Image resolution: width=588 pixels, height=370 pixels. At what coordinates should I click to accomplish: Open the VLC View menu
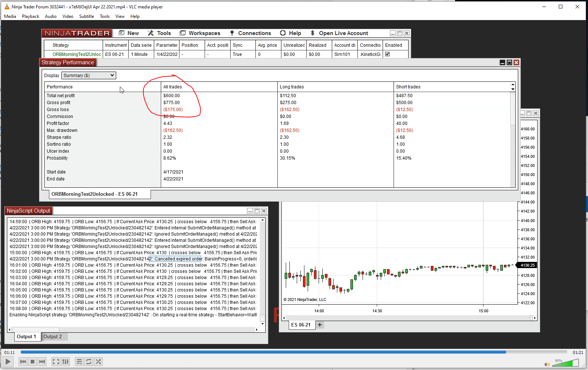(120, 16)
